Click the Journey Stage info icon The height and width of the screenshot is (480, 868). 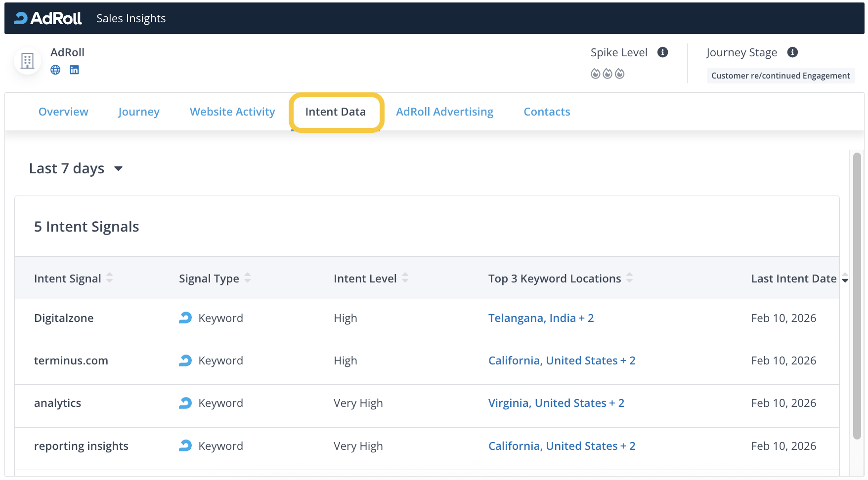click(792, 52)
